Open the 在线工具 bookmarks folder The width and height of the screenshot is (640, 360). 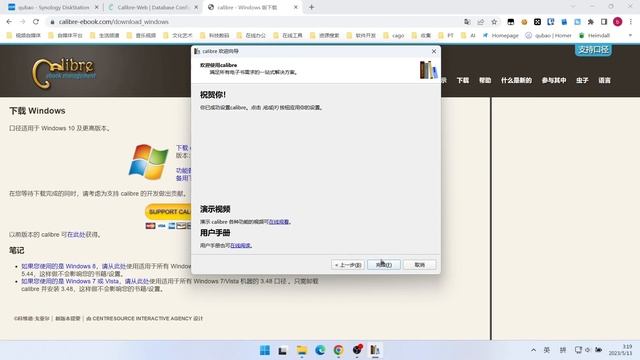(288, 36)
